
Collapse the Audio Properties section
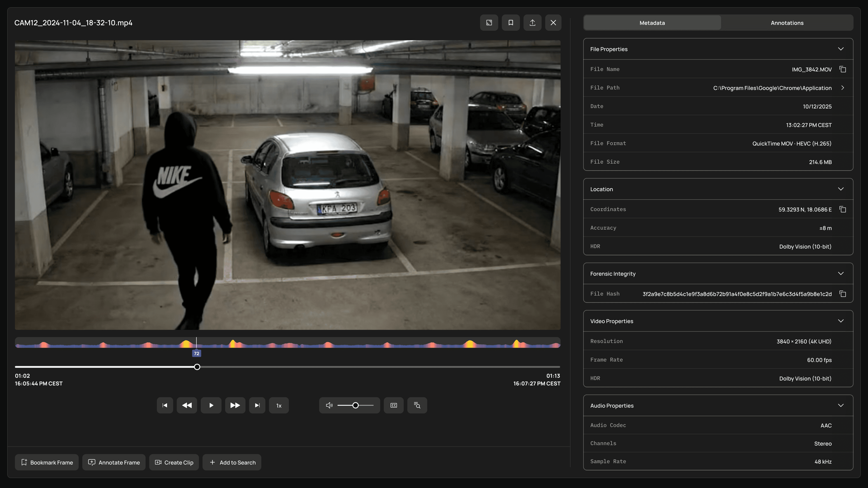point(841,406)
